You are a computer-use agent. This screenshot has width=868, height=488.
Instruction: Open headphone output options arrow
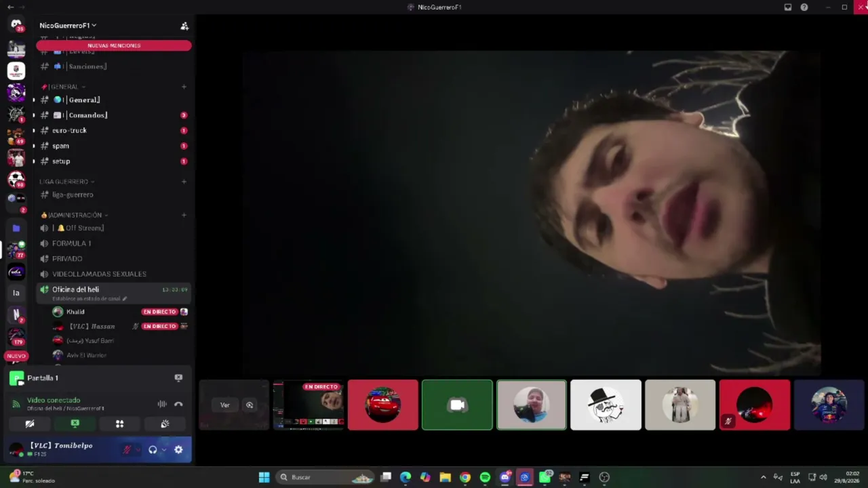click(x=163, y=449)
